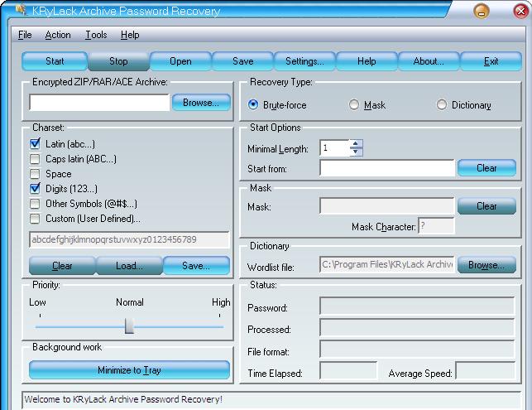Open the Action menu

[x=58, y=35]
